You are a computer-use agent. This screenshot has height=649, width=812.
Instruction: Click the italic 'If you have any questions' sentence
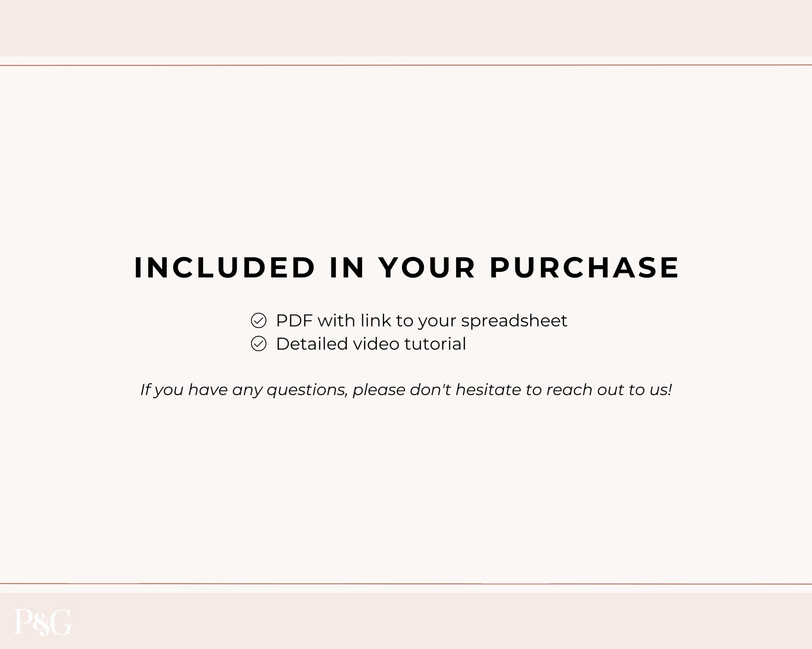coord(406,390)
